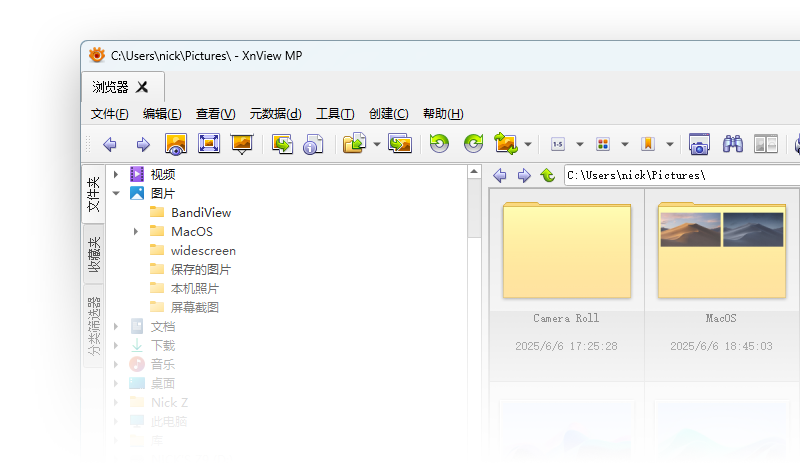Click the browser pane back arrow
800x465 pixels.
500,176
